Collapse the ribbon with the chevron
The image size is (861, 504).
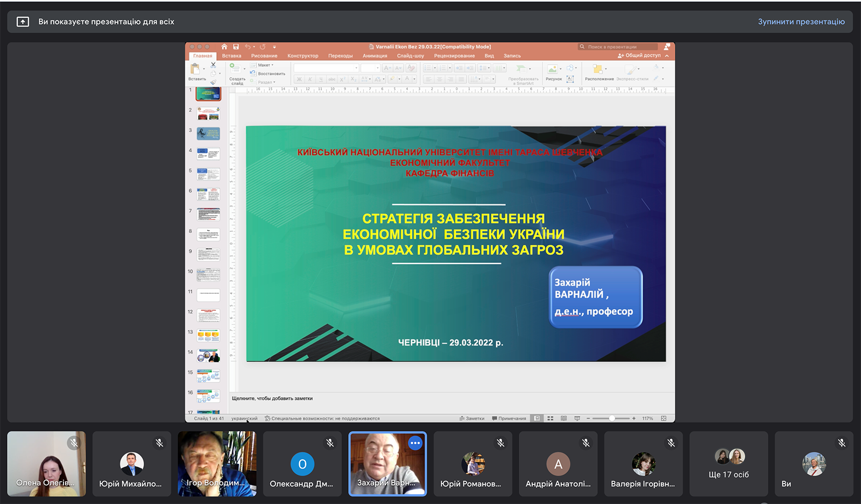click(667, 56)
